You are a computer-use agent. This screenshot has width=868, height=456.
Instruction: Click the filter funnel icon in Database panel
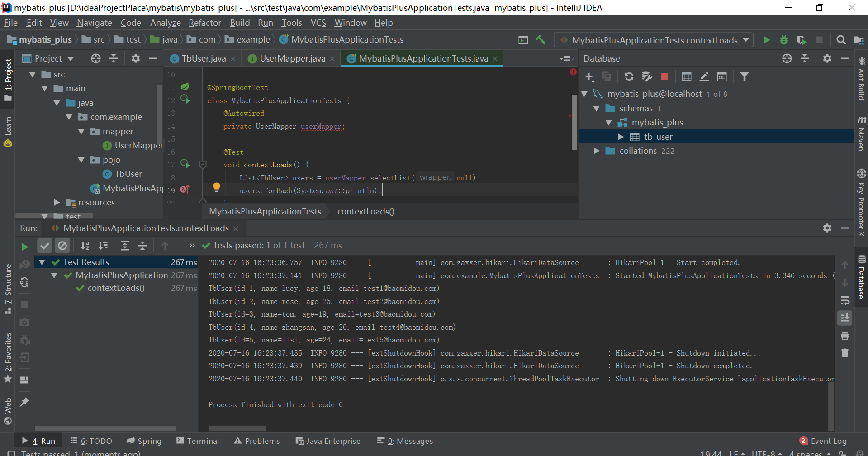pyautogui.click(x=744, y=77)
